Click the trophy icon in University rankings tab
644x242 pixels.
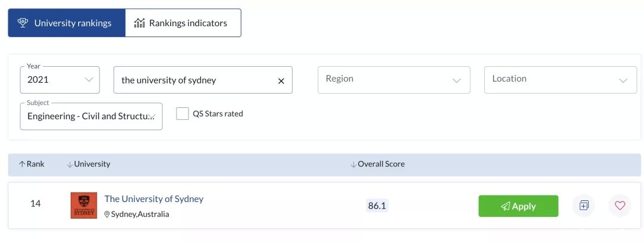point(23,23)
